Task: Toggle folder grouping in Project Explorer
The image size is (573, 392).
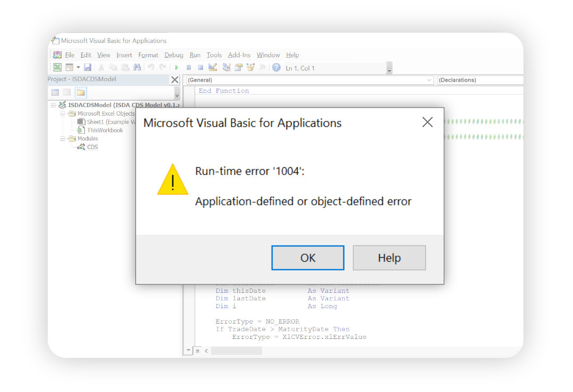Action: pos(80,92)
